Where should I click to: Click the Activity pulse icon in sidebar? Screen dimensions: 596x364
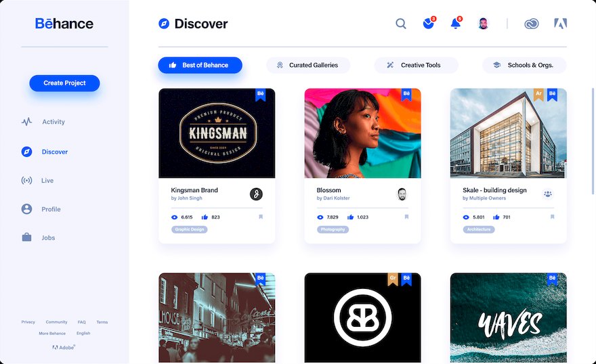coord(26,122)
